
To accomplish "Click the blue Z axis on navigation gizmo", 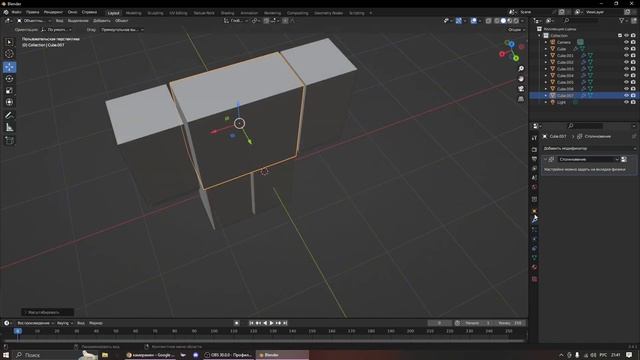I will [511, 44].
